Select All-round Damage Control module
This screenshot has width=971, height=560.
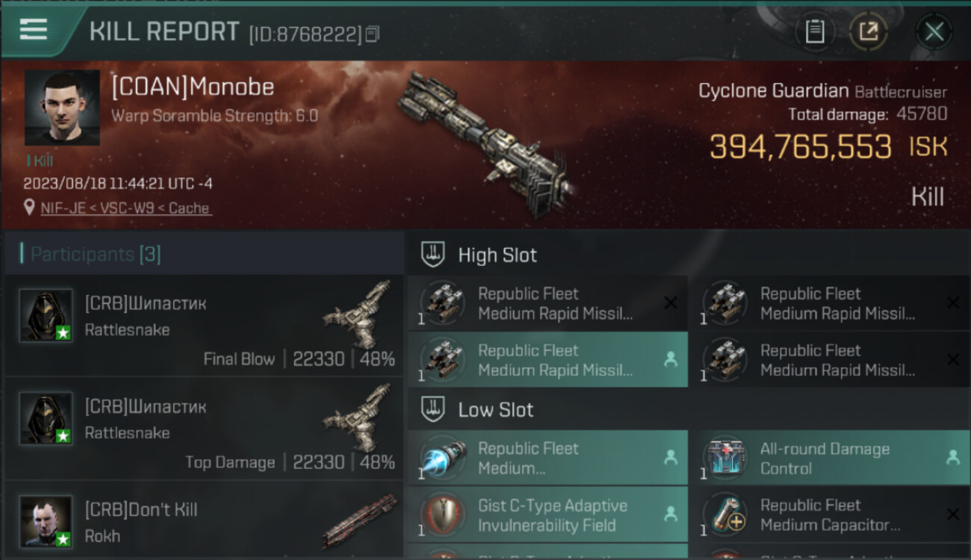[834, 458]
